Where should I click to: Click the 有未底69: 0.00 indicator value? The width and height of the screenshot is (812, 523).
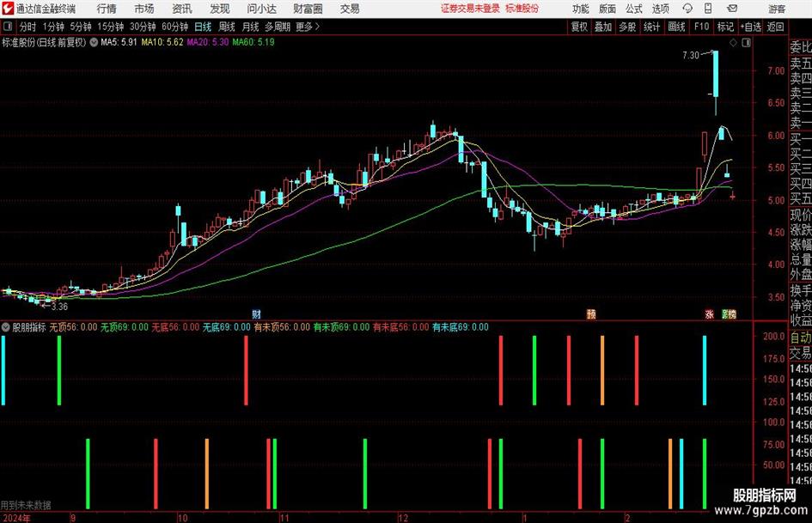[x=461, y=327]
